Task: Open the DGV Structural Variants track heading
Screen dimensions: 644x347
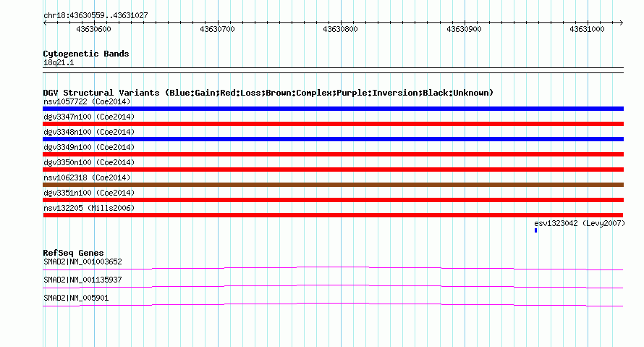Action: 268,93
